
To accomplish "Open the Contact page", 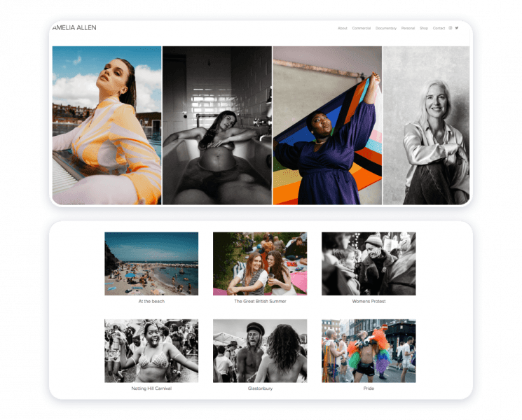I will click(x=439, y=28).
